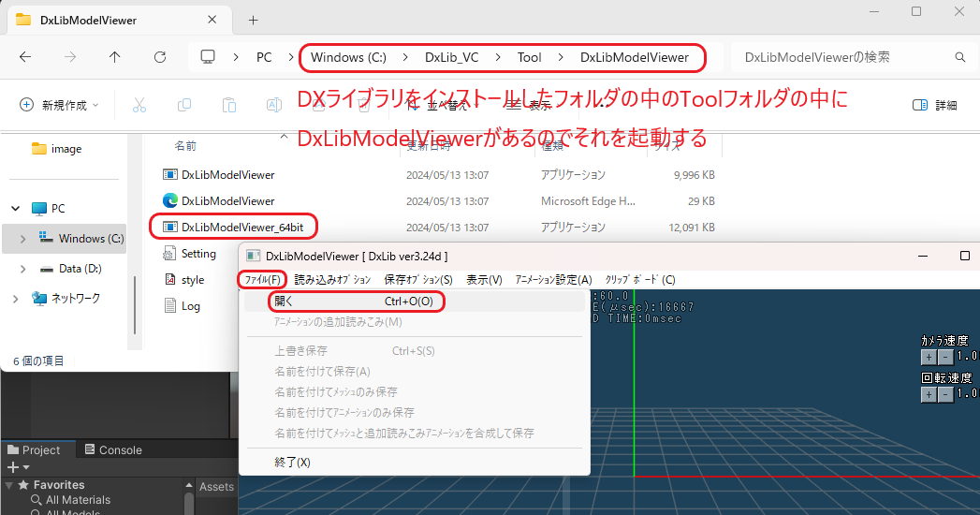Open the ファイル(F) menu

(262, 279)
